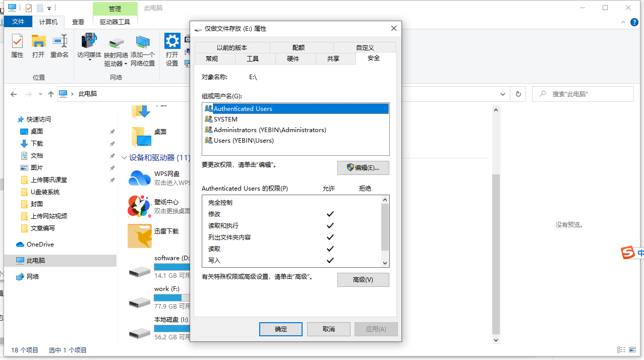Switch to the 共享 tab in properties
644x360 pixels.
(336, 58)
